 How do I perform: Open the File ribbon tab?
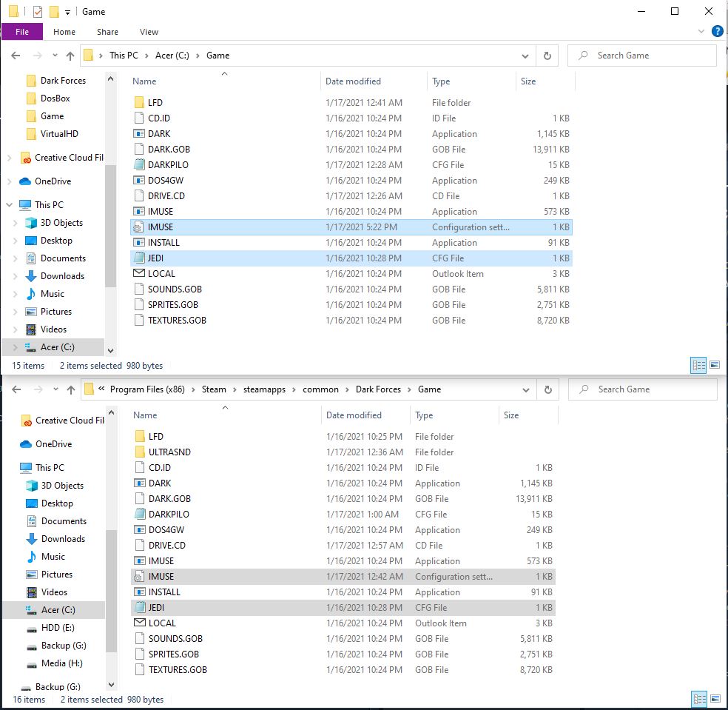click(x=21, y=32)
